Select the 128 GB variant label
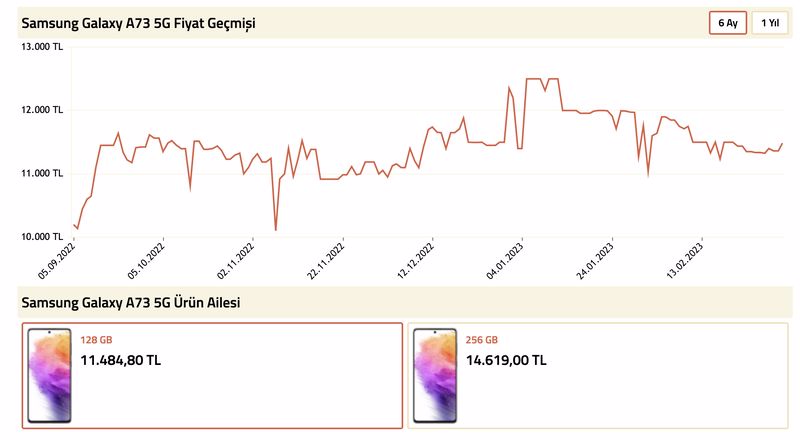 [96, 340]
